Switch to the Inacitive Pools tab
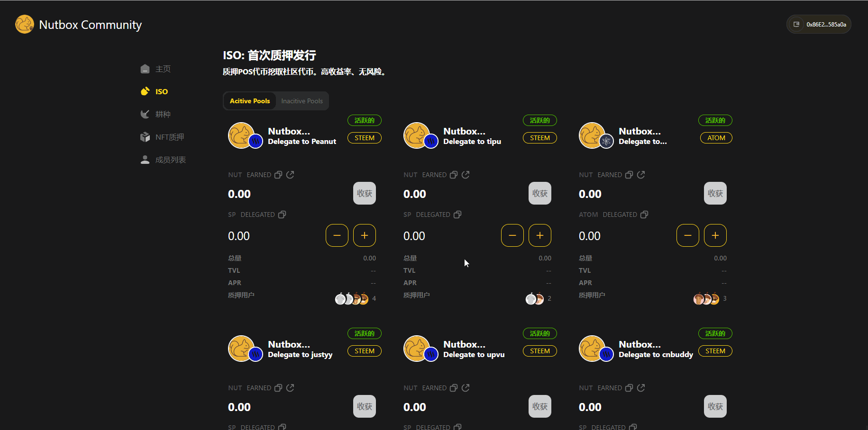Viewport: 868px width, 430px height. [x=302, y=101]
